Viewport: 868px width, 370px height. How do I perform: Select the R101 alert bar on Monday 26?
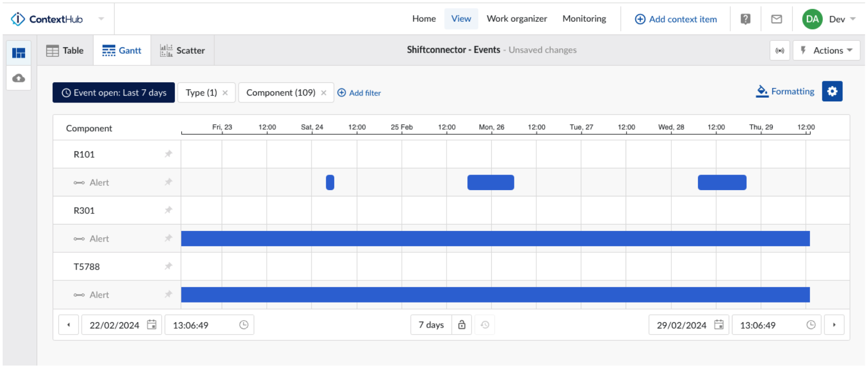(x=490, y=183)
